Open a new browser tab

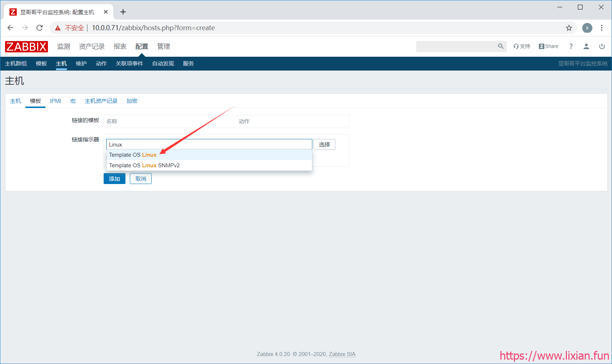coord(123,12)
